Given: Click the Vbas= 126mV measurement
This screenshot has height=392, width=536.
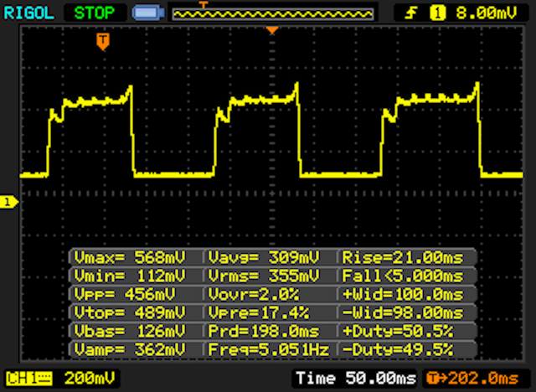Looking at the screenshot, I should (x=130, y=331).
